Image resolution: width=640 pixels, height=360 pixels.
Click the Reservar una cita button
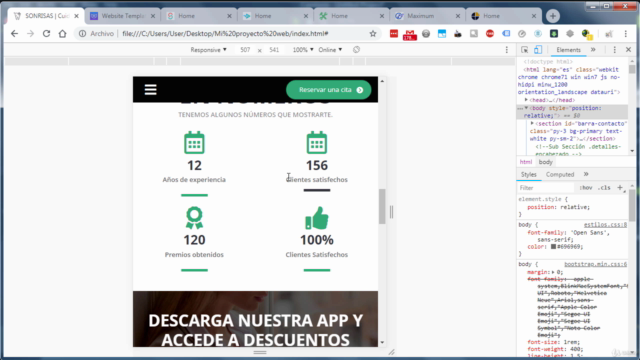[329, 90]
